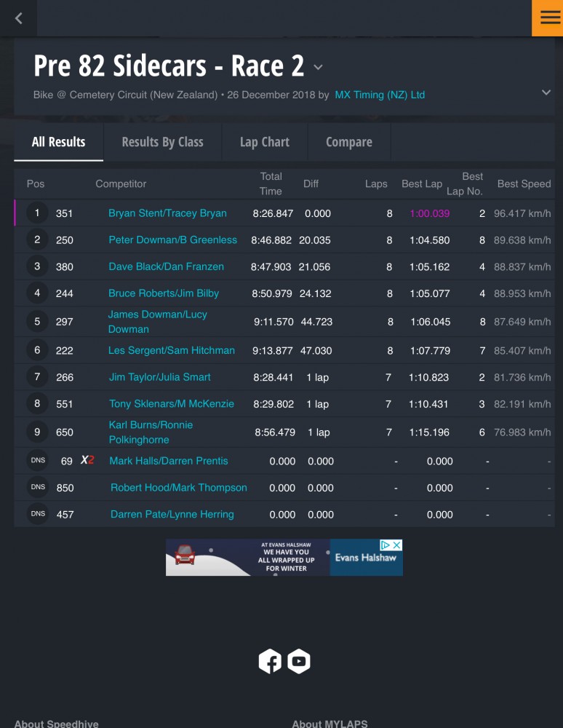Open competitor Bryan Stent/Tracey Bryan
The width and height of the screenshot is (563, 728).
point(167,213)
